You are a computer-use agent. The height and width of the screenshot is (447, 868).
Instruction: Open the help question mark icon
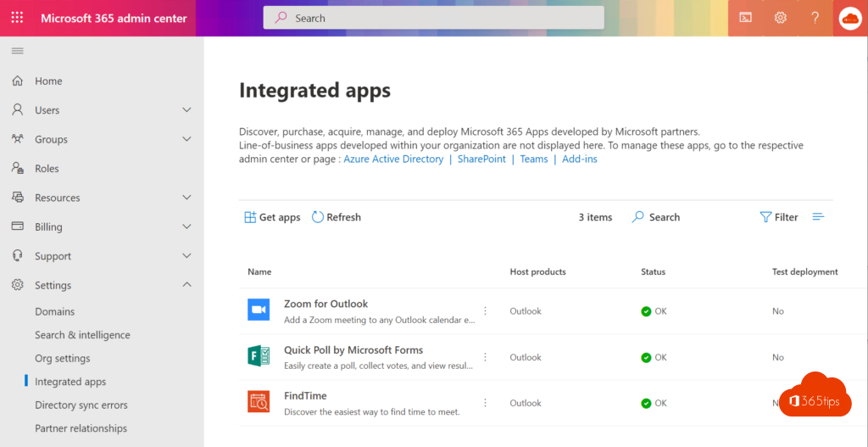point(815,18)
